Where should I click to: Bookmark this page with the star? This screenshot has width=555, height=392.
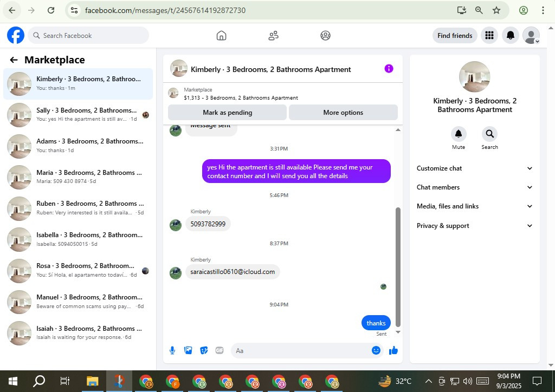point(496,10)
